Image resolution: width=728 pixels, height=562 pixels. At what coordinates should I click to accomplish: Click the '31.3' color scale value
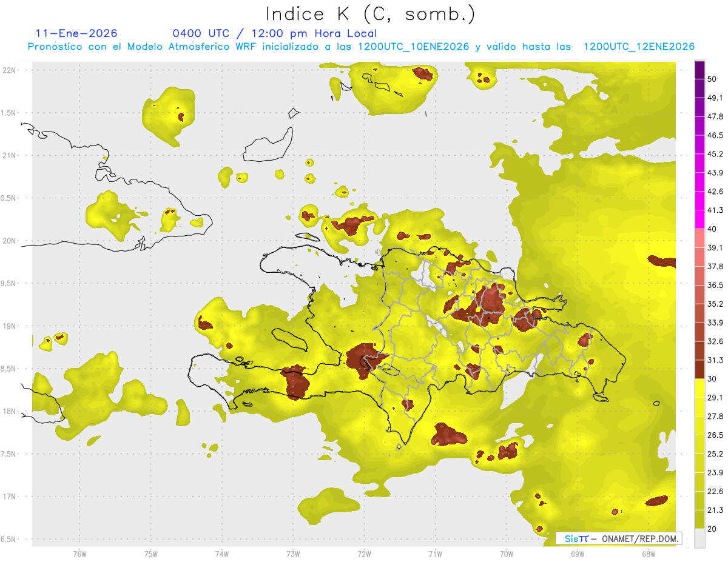715,360
